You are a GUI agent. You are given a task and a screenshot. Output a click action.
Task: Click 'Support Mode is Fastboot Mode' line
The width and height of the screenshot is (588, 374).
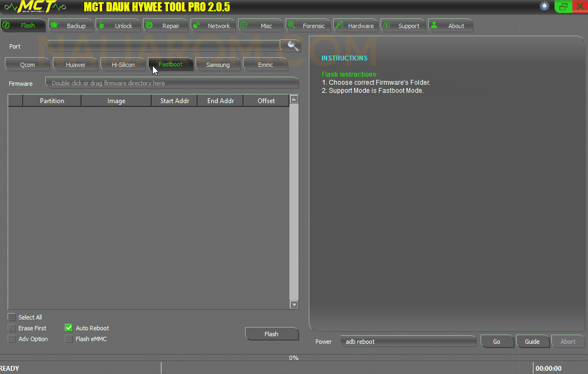373,91
